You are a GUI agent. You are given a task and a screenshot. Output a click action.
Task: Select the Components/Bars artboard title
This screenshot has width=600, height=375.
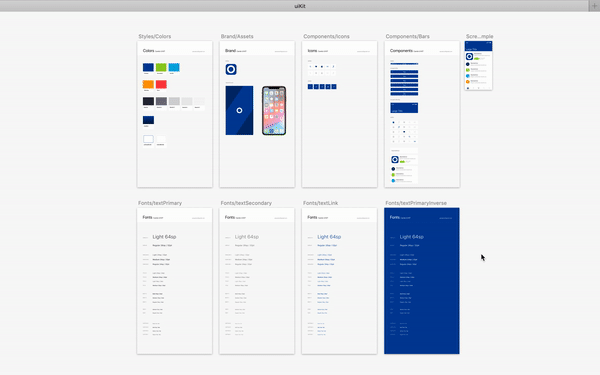click(408, 36)
